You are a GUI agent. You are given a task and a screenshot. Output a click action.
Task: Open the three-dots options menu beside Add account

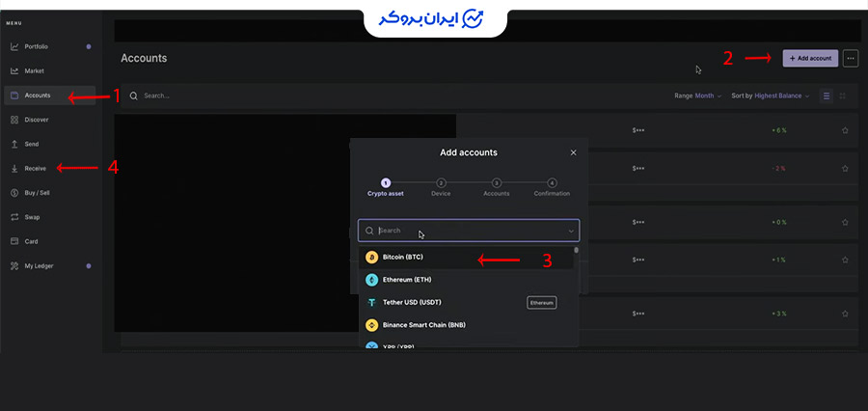point(851,58)
